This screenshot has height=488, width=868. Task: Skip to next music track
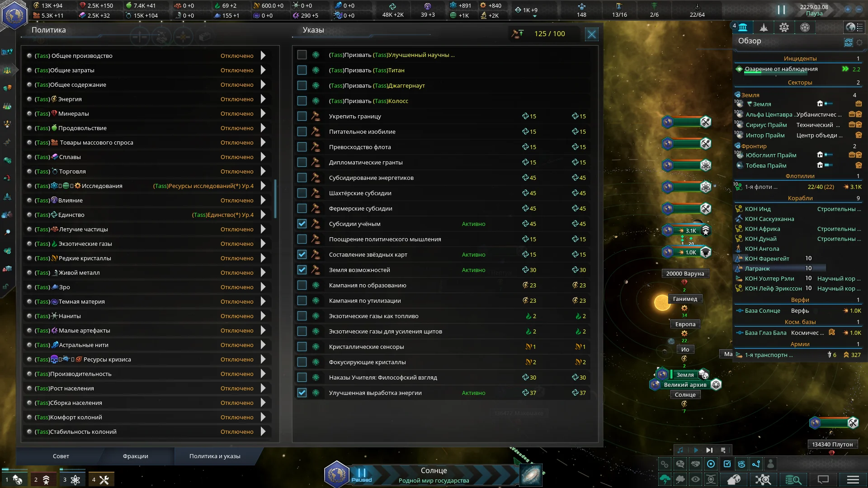709,450
